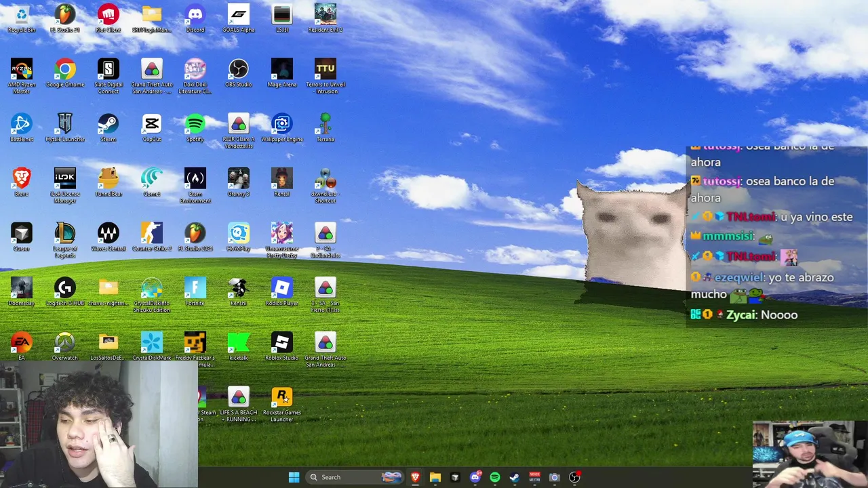Open the Steam desktop shortcut
This screenshot has width=868, height=488.
coord(108,127)
